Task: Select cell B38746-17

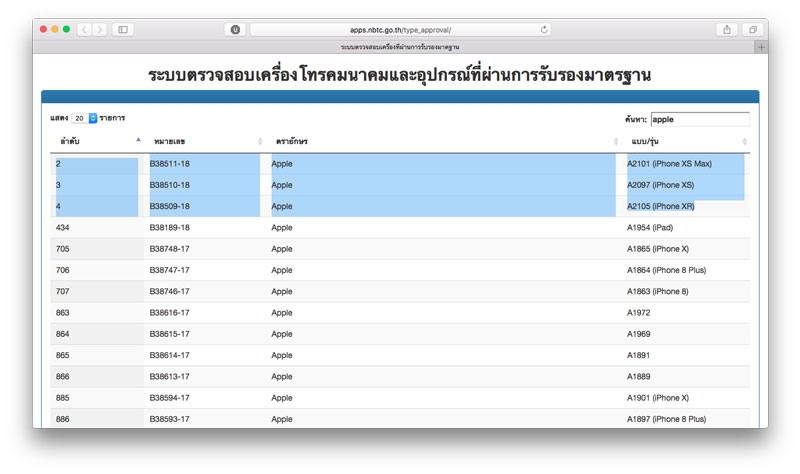Action: [x=169, y=291]
